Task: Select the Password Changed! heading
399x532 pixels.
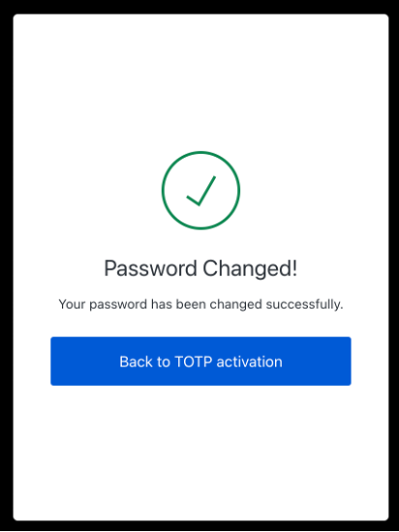Action: pos(200,268)
